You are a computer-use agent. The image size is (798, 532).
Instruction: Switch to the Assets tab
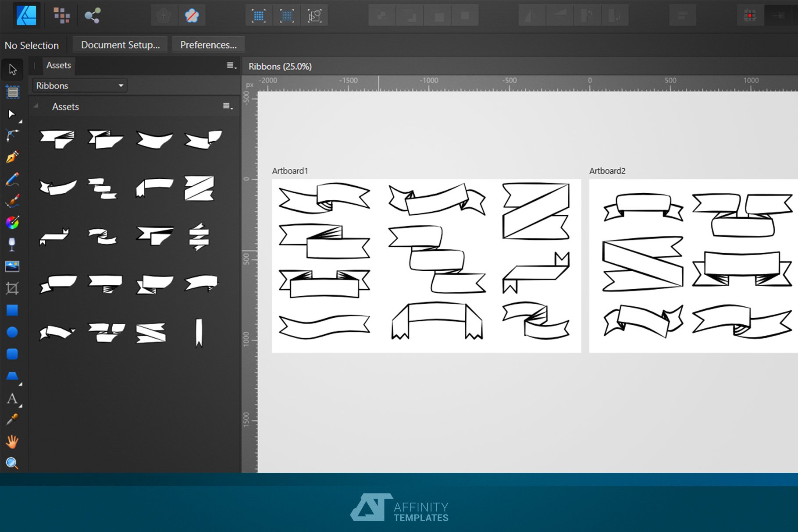click(58, 65)
